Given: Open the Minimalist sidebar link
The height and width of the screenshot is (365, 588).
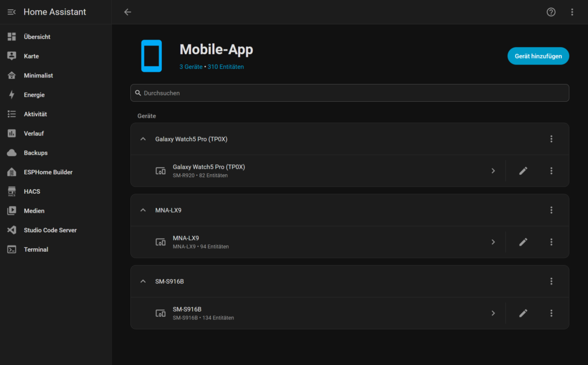Looking at the screenshot, I should pyautogui.click(x=56, y=75).
